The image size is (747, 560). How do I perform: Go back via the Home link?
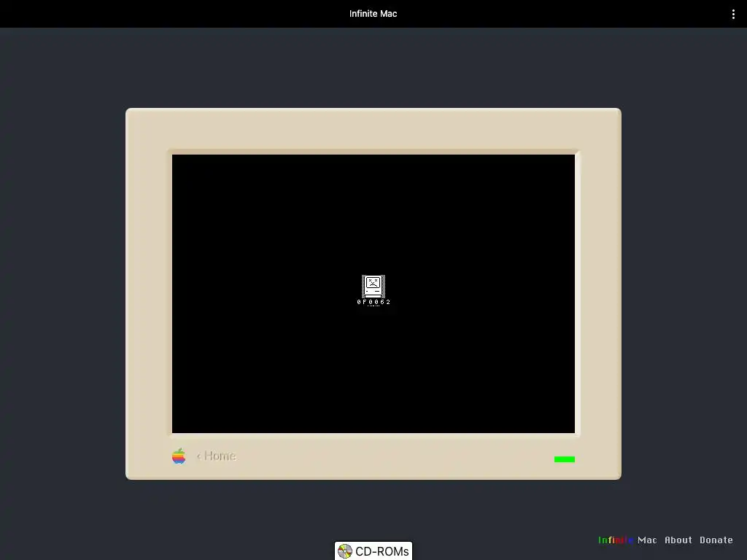point(217,456)
